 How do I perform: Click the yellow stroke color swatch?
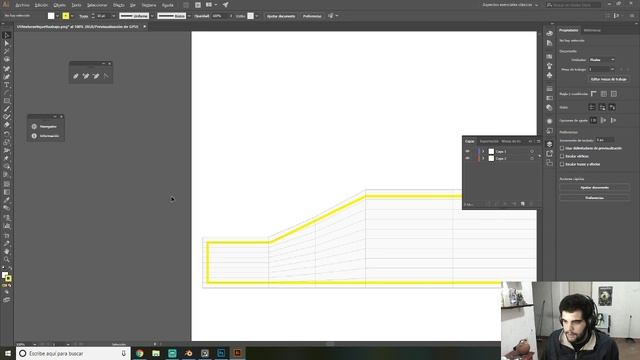pos(66,16)
